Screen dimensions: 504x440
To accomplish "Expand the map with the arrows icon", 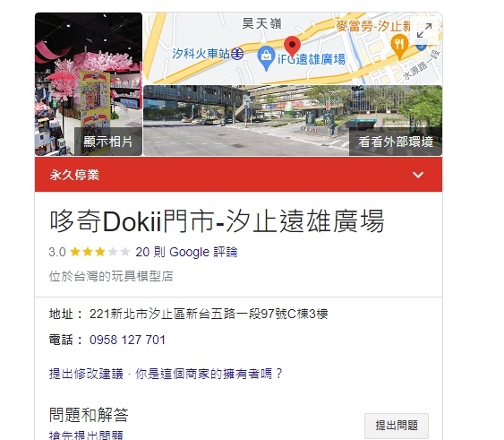I will click(424, 30).
